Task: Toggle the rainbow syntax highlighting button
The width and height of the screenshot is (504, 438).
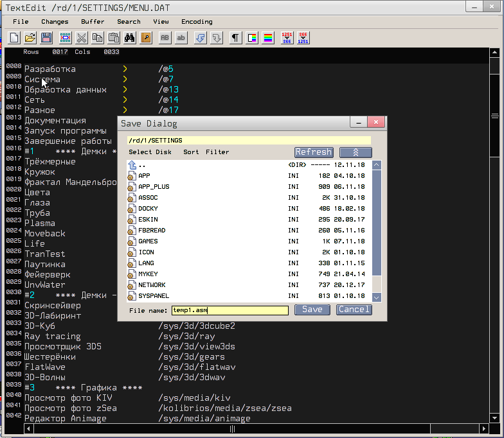Action: 268,38
